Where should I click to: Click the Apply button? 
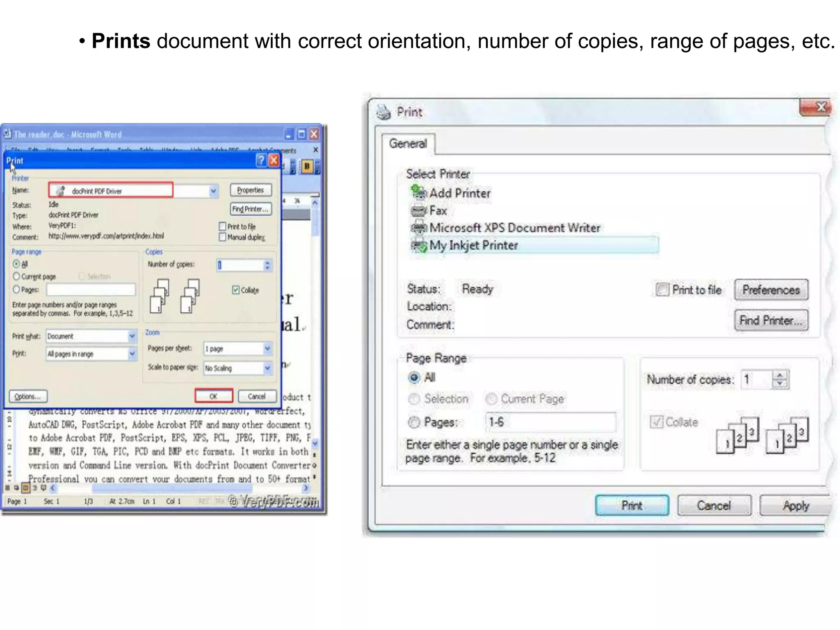(x=794, y=505)
